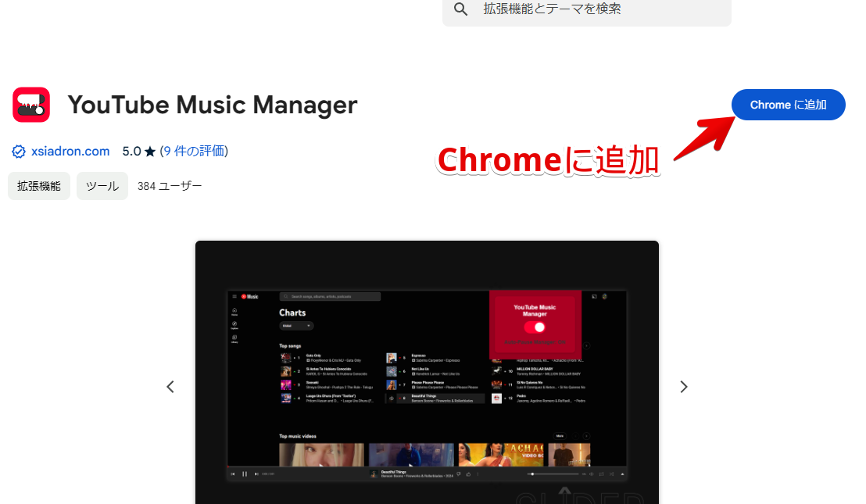Click the Chrome に追加 button
The width and height of the screenshot is (866, 504).
click(x=788, y=105)
